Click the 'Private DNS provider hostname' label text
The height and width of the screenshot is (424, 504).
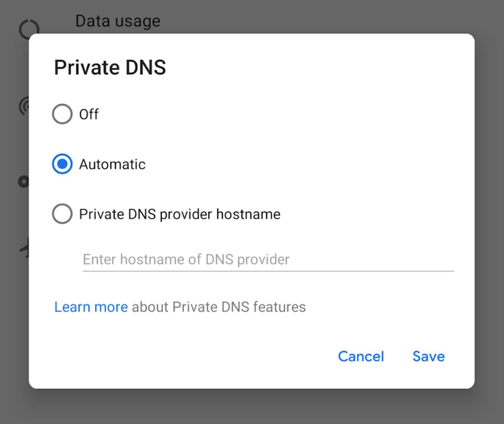tap(180, 214)
